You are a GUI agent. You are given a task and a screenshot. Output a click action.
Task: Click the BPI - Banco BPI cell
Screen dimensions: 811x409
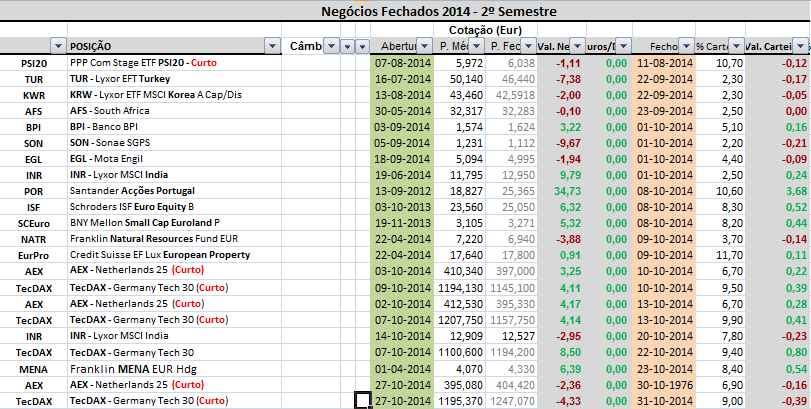point(174,127)
